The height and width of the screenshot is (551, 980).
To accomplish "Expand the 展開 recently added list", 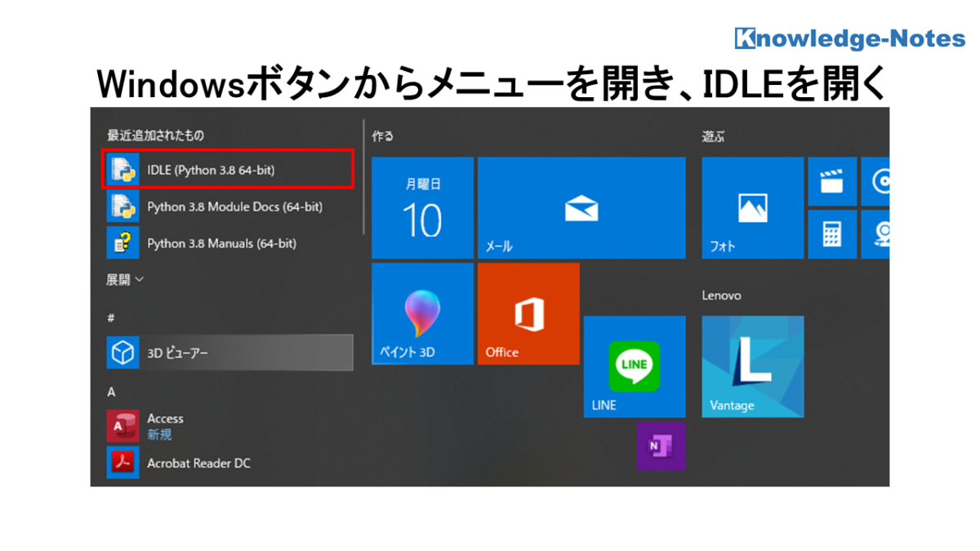I will [x=125, y=279].
